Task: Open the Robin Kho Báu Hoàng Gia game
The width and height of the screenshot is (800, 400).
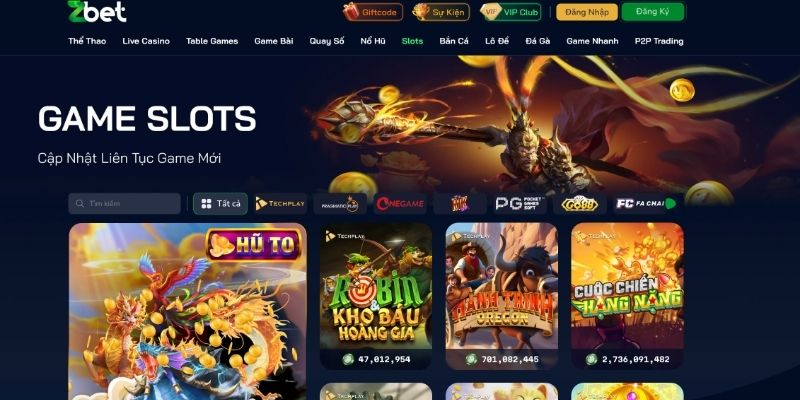Action: click(x=376, y=296)
